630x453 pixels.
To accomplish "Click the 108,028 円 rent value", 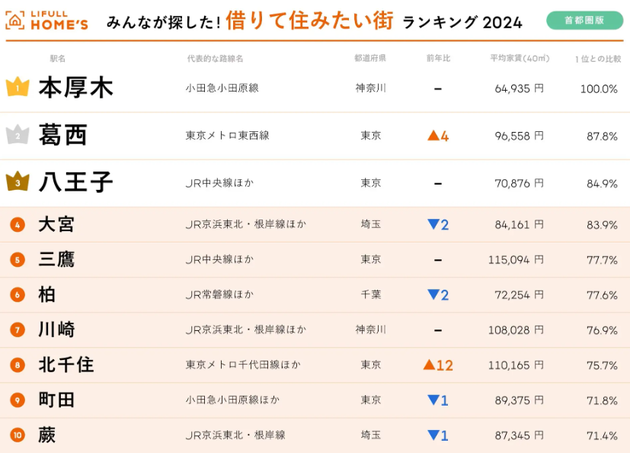I will coord(516,330).
